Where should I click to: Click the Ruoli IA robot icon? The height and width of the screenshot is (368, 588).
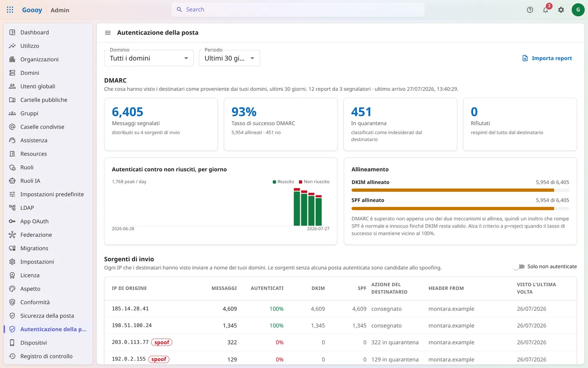[12, 181]
